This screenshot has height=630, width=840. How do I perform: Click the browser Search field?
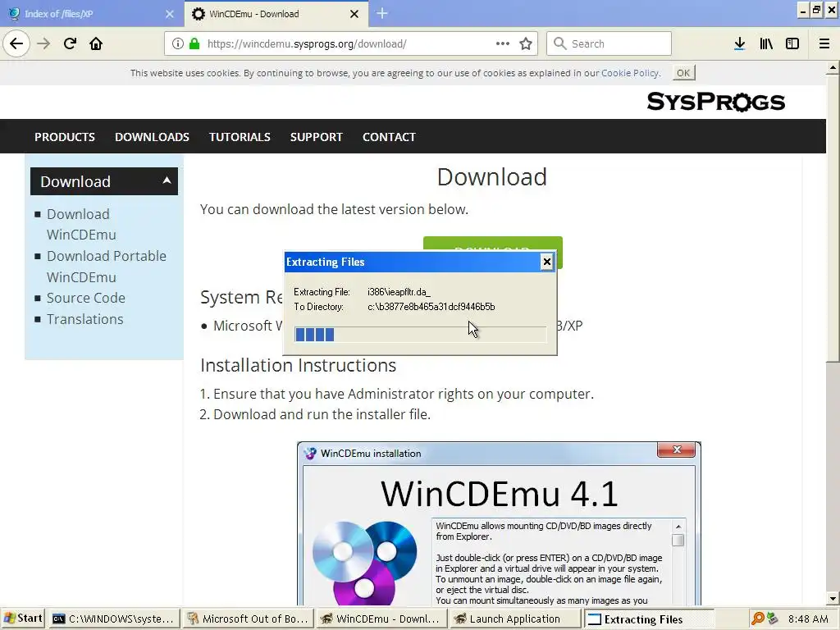click(609, 43)
